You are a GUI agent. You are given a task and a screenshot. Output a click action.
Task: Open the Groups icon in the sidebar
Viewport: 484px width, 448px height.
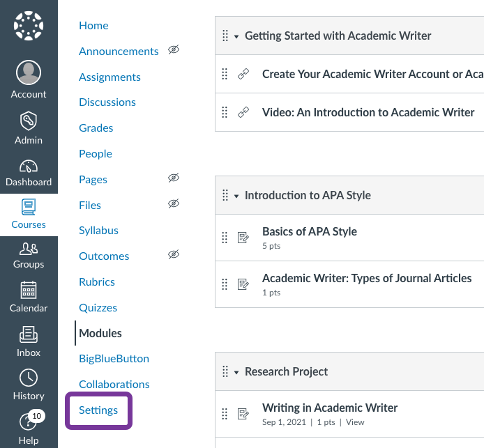click(29, 249)
